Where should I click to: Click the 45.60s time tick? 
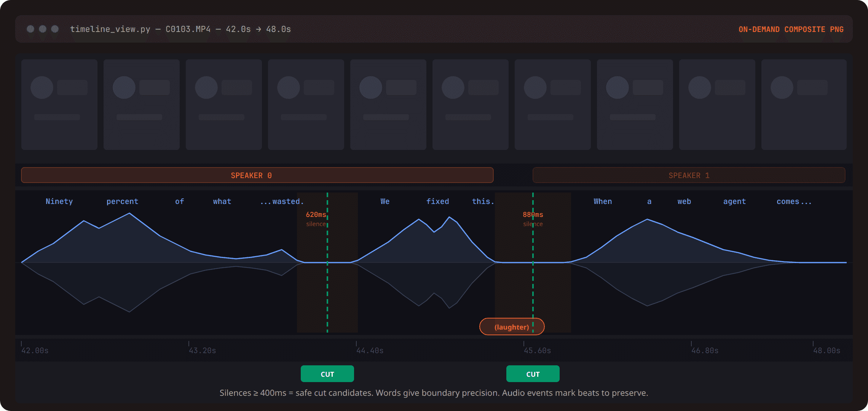(537, 350)
